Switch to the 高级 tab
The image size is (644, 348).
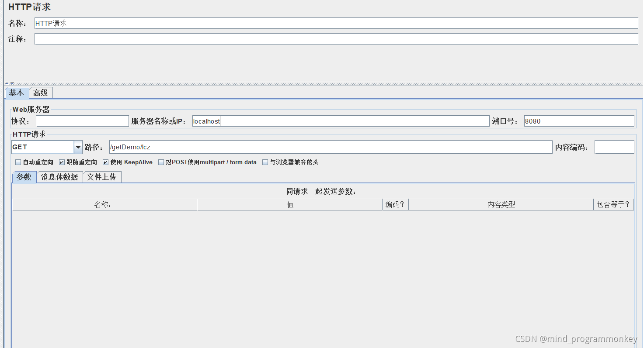(x=41, y=93)
